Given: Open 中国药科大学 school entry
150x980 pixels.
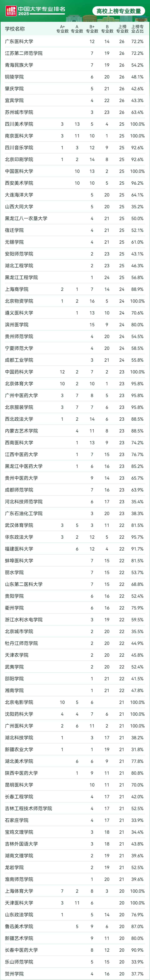Looking at the screenshot, I should coord(19,372).
